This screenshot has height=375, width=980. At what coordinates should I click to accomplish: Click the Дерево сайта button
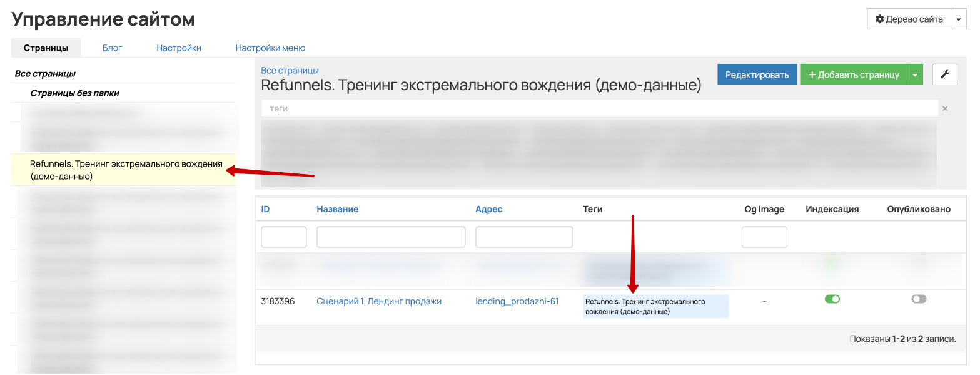click(909, 19)
